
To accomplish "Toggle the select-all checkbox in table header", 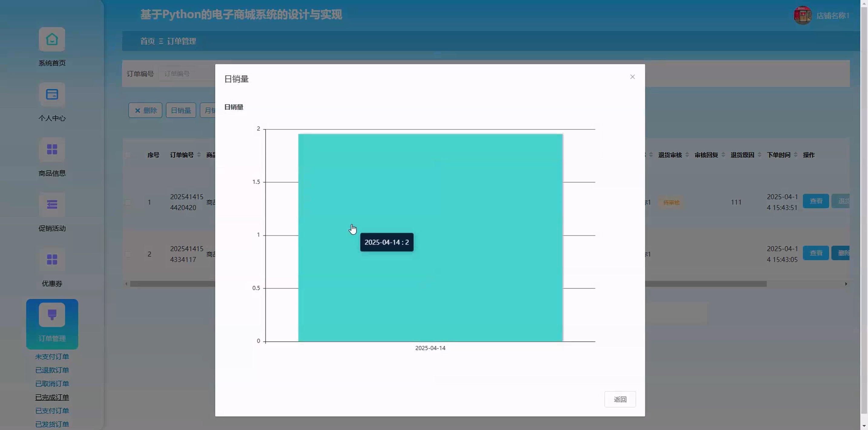I will pyautogui.click(x=128, y=155).
